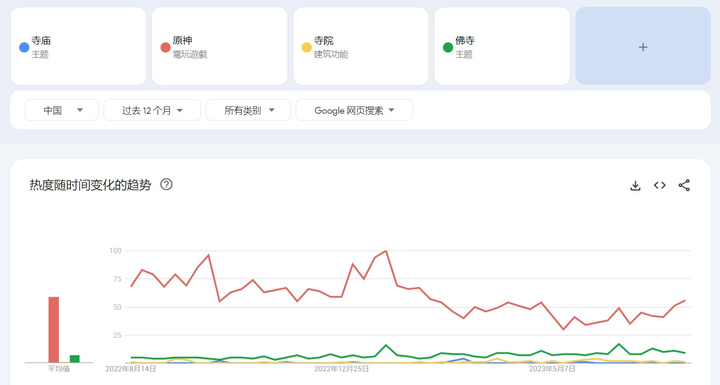Click the red line peak near 100
The height and width of the screenshot is (385, 720).
coord(386,251)
